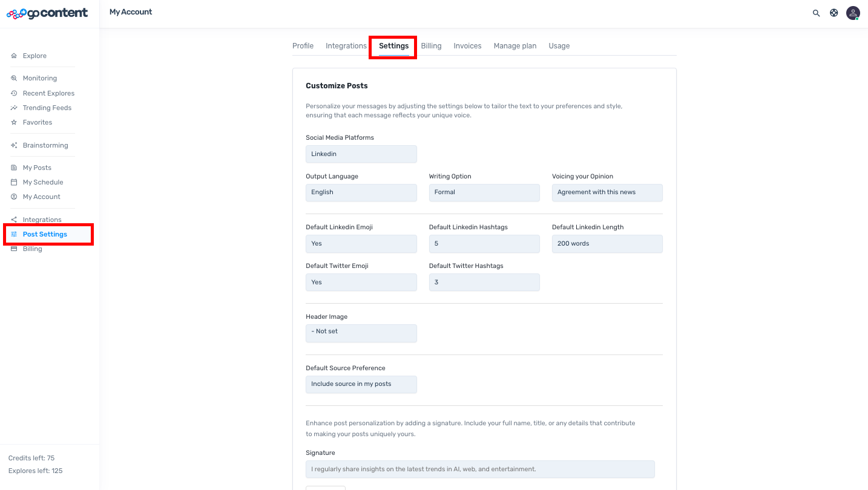Go to Trending Feeds in sidebar
This screenshot has height=490, width=868.
(x=47, y=108)
